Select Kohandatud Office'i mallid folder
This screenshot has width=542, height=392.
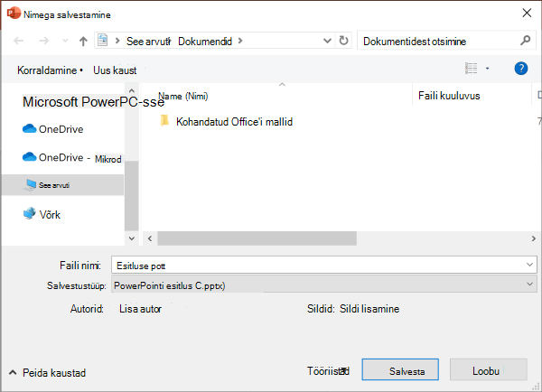[227, 122]
